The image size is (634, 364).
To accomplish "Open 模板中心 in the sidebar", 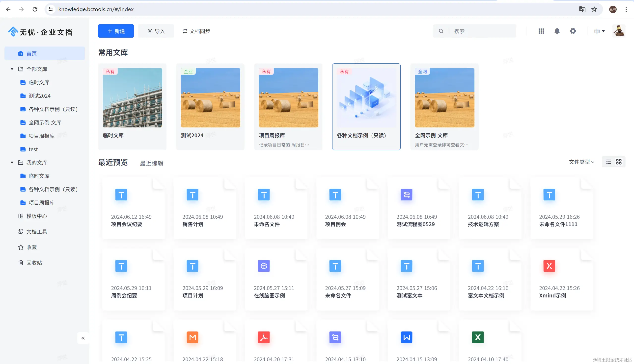I will [x=36, y=216].
